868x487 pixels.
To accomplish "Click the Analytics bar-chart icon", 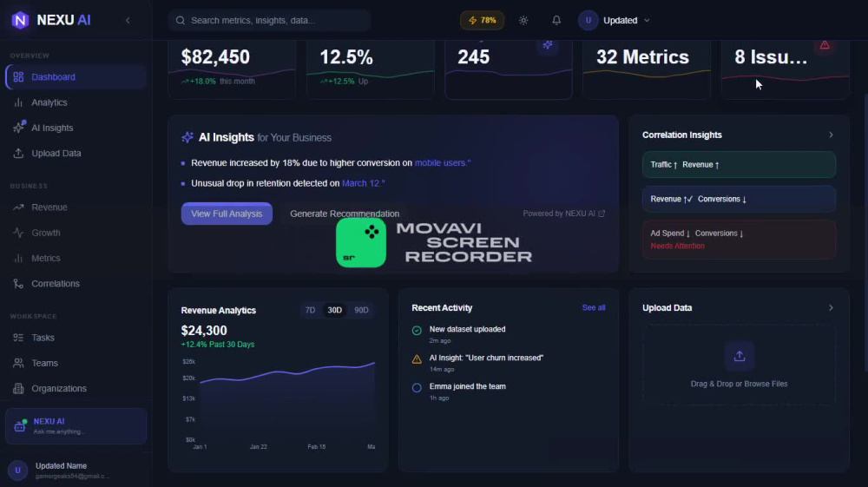I will 18,102.
